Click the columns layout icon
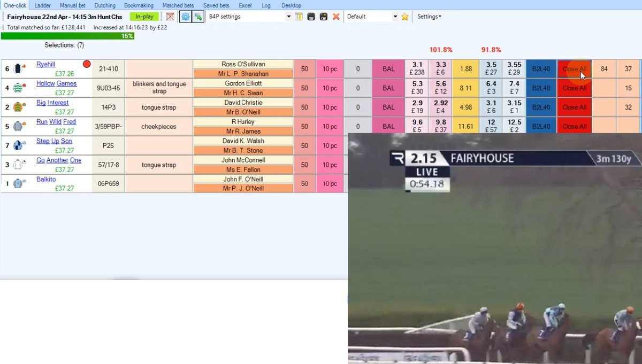642x364 pixels. (299, 17)
